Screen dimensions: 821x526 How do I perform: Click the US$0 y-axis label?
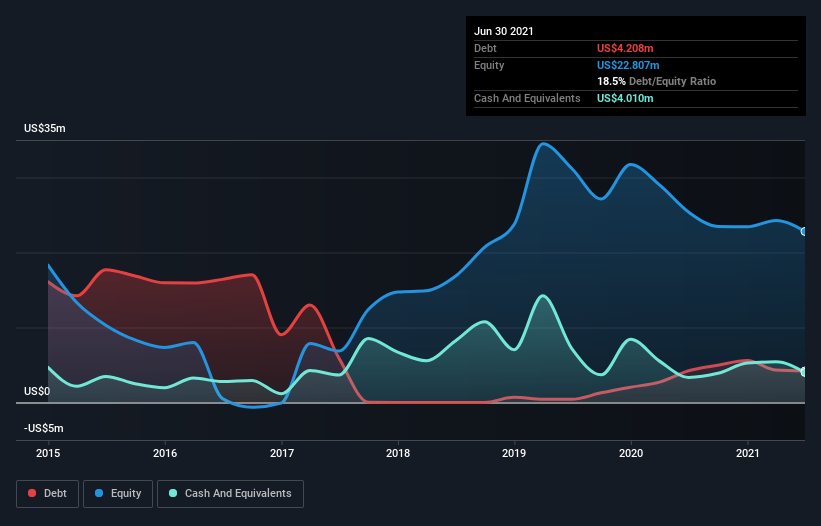click(37, 391)
